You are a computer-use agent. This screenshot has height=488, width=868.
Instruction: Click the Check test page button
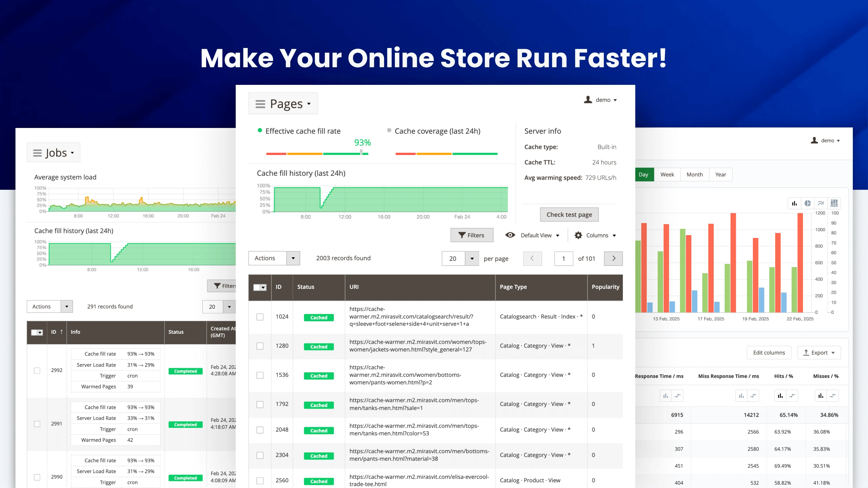pyautogui.click(x=569, y=214)
